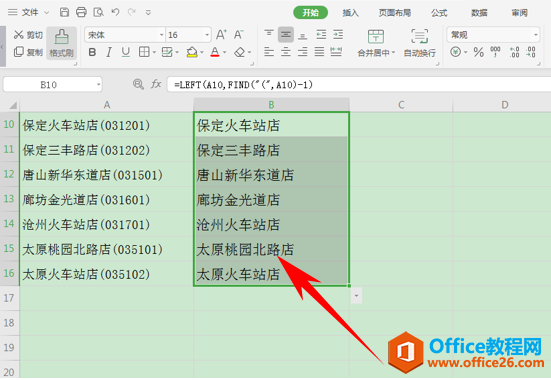Apply cell borders icon
This screenshot has height=380, width=551.
point(144,52)
